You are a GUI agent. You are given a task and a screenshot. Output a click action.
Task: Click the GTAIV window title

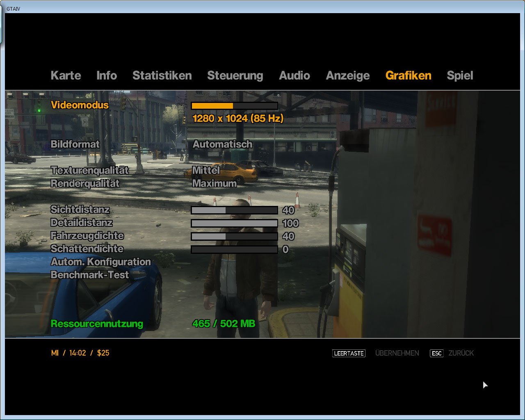click(14, 9)
